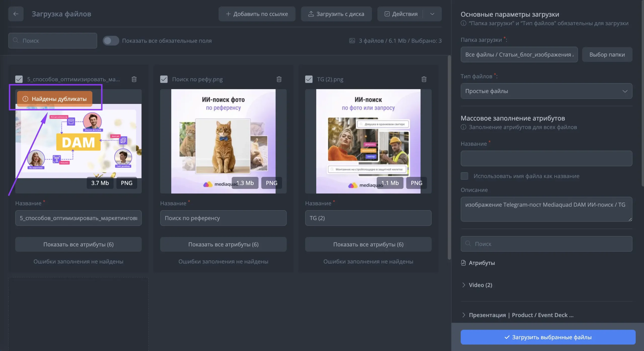The width and height of the screenshot is (644, 351).
Task: Go back using the arrow icon
Action: [16, 14]
